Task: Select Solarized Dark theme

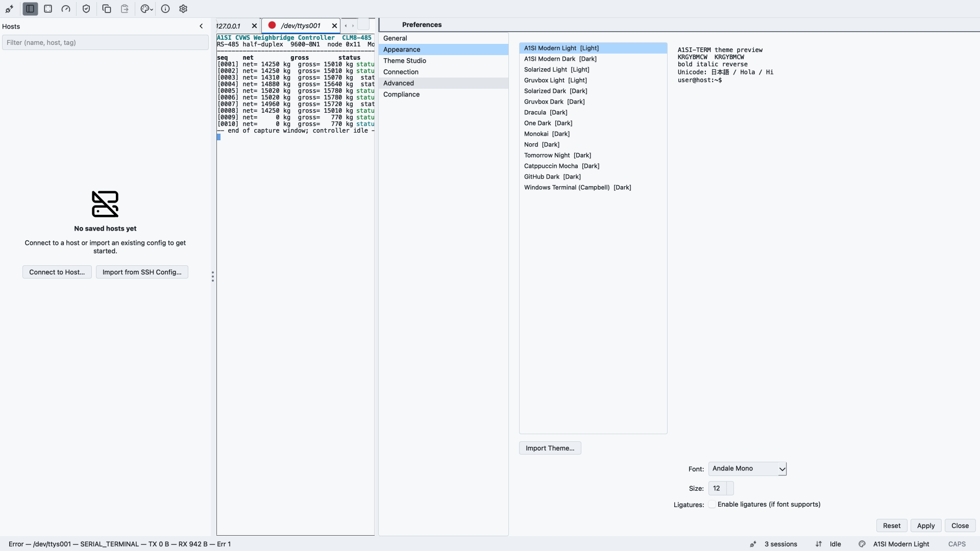Action: (x=593, y=91)
